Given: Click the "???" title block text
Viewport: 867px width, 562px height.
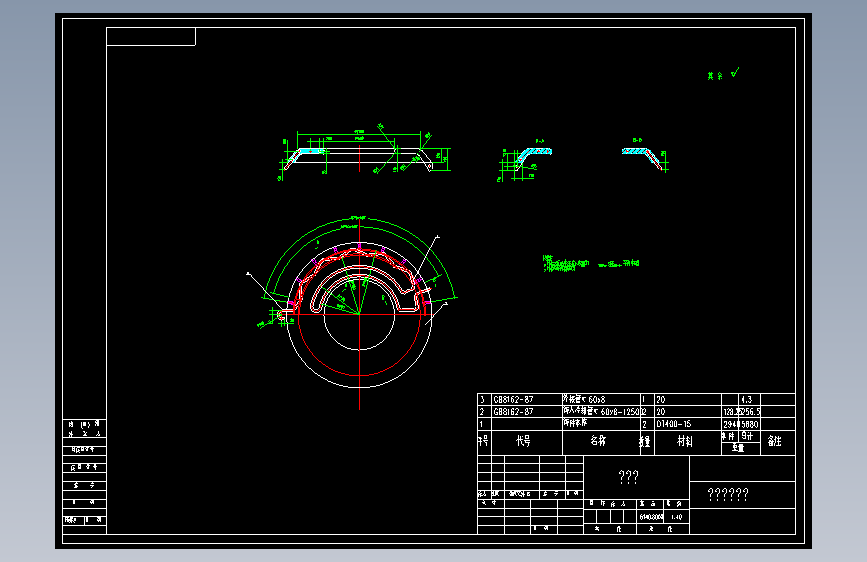Looking at the screenshot, I should click(629, 477).
